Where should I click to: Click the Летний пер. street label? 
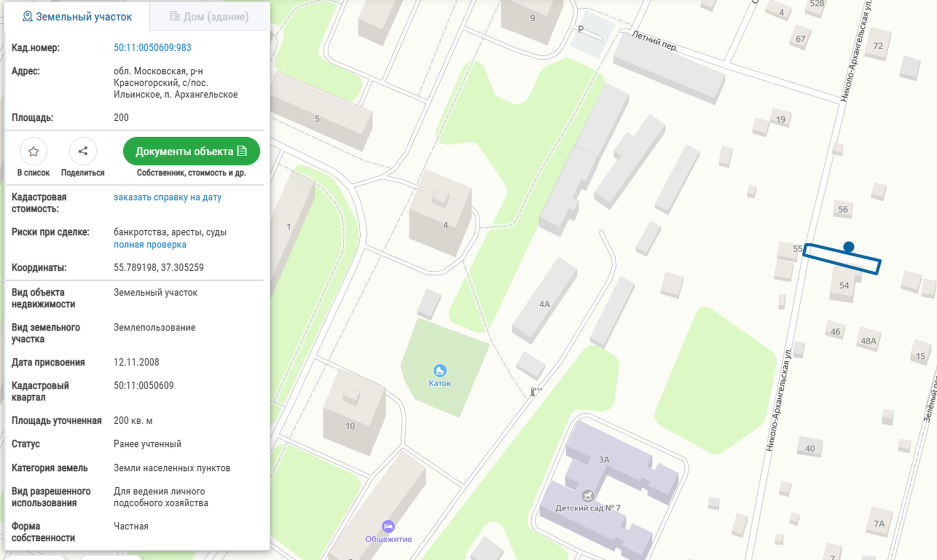point(655,40)
